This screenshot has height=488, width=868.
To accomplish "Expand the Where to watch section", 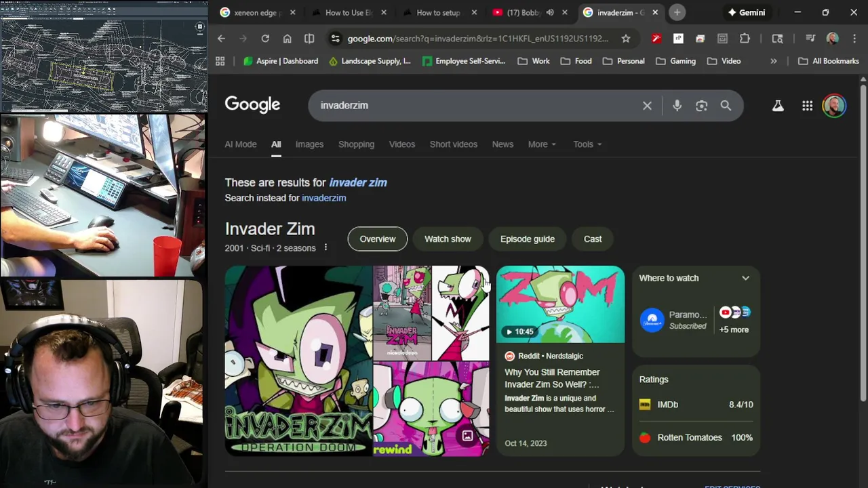I will click(x=745, y=278).
